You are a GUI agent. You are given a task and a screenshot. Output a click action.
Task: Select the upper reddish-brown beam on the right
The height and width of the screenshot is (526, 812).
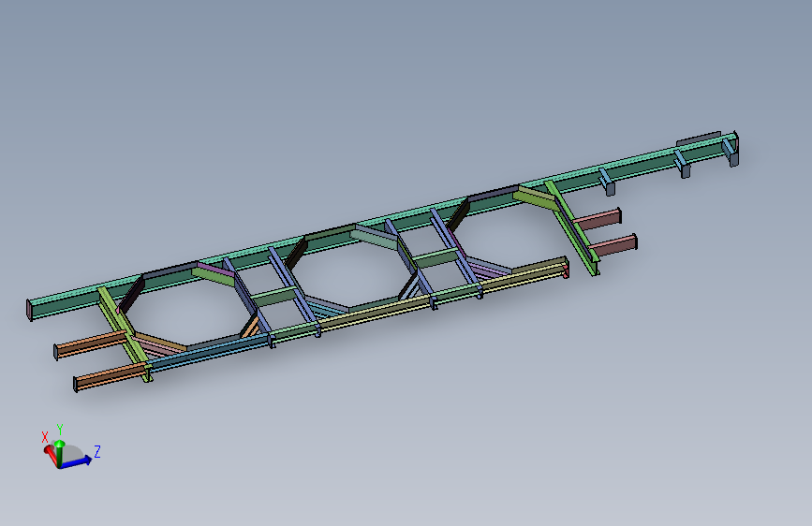pyautogui.click(x=598, y=219)
